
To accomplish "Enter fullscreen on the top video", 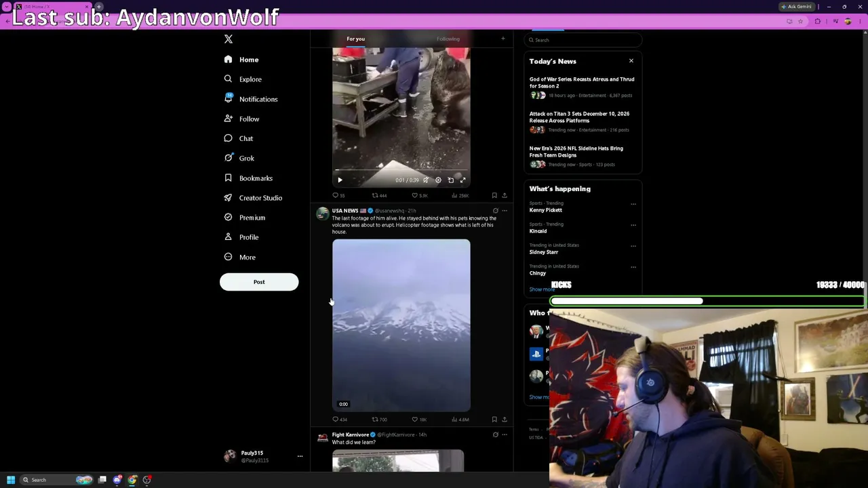I will pos(463,180).
